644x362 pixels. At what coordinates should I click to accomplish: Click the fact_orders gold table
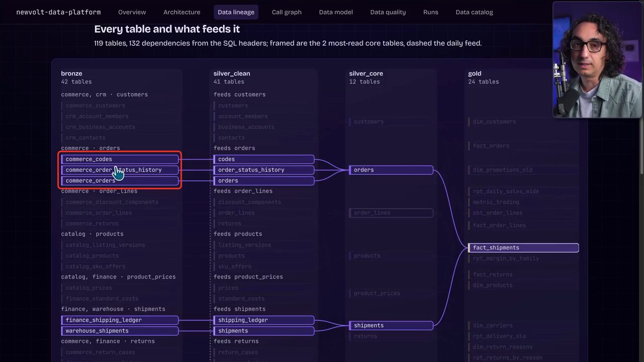pos(524,146)
